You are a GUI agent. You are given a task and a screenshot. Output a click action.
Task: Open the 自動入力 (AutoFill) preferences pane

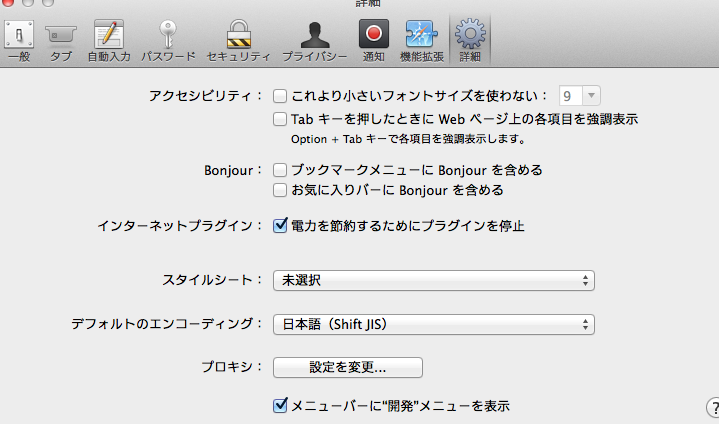(x=109, y=40)
